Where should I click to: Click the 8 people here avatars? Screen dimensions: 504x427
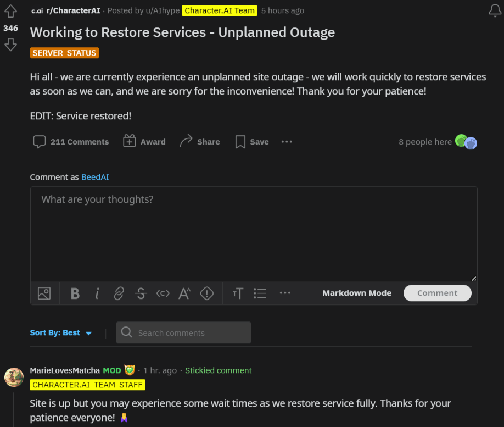coord(466,142)
